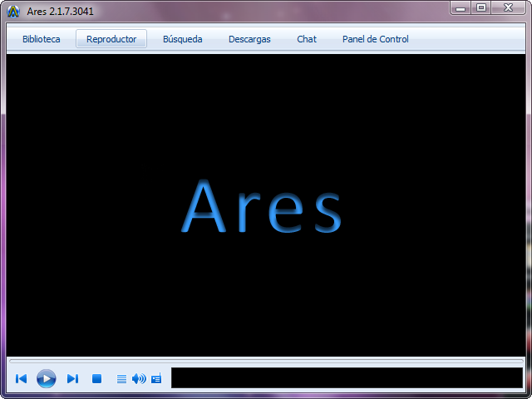Click the Ares app icon in title bar

[x=13, y=12]
